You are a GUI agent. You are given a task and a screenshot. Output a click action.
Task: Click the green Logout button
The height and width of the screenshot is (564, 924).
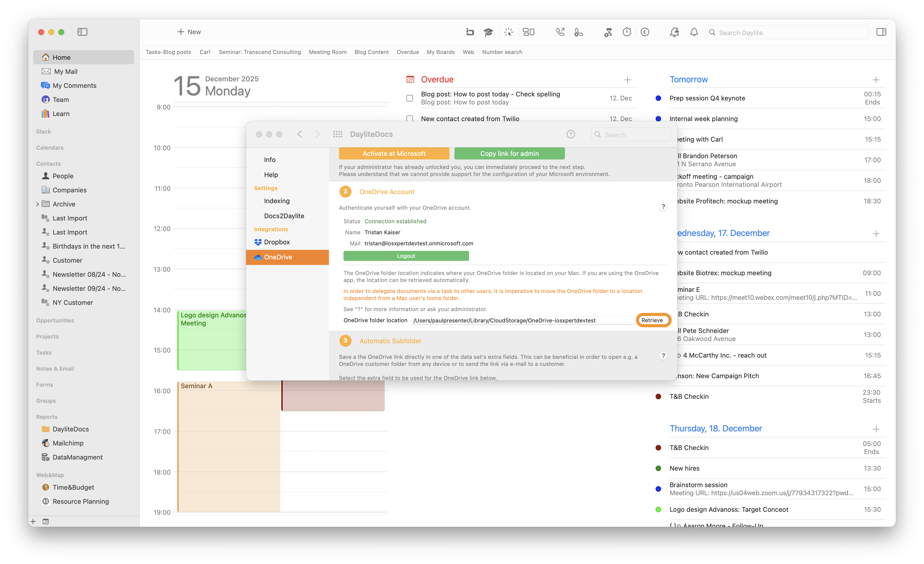pyautogui.click(x=406, y=256)
